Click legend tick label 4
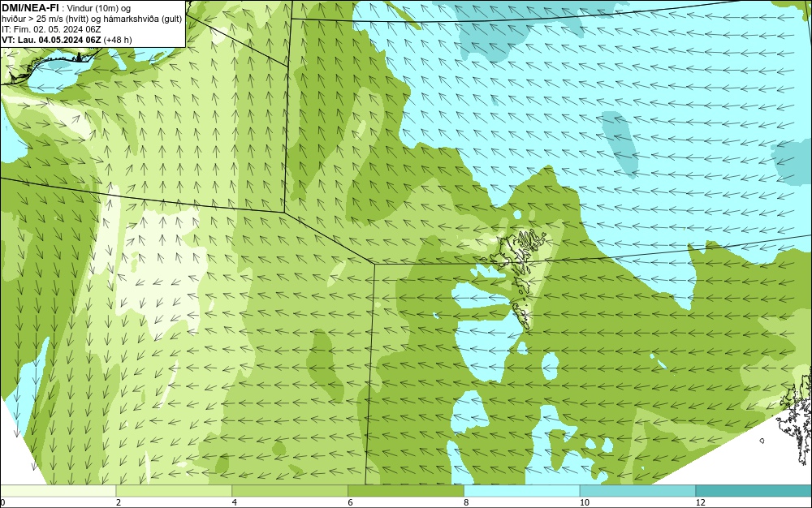Image resolution: width=812 pixels, height=508 pixels. tap(235, 503)
